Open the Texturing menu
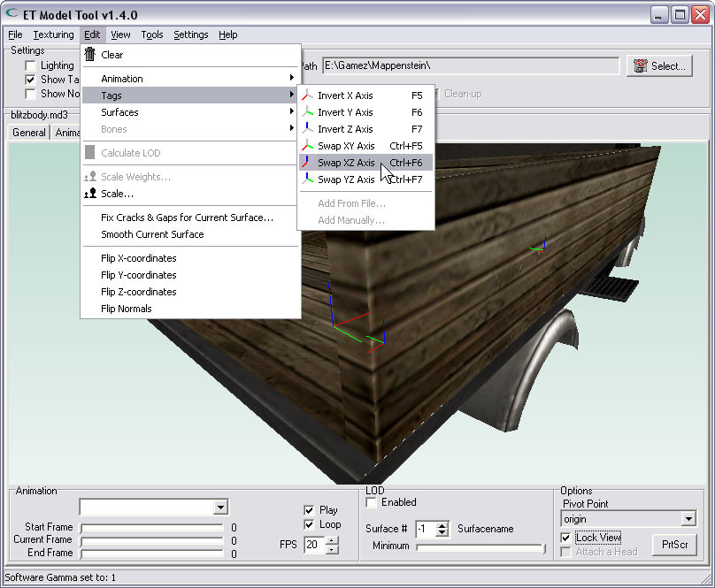The width and height of the screenshot is (715, 588). point(53,34)
